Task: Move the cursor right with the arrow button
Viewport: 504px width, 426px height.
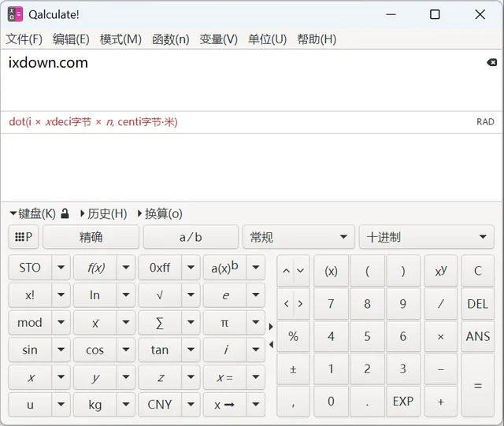Action: click(301, 303)
